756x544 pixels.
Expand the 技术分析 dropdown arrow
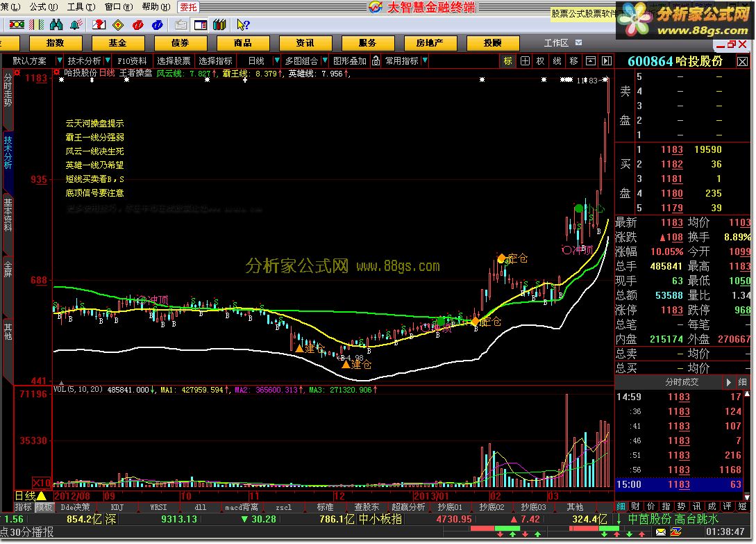[108, 61]
